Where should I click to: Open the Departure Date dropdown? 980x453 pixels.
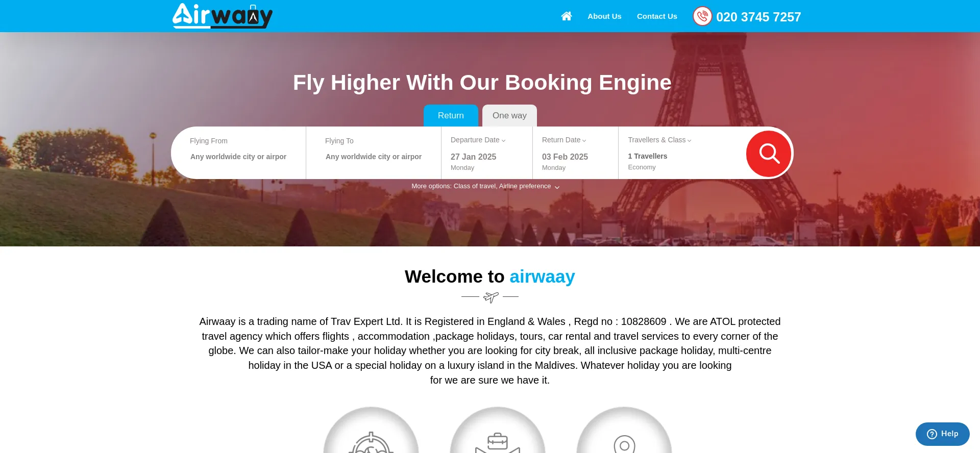[478, 140]
